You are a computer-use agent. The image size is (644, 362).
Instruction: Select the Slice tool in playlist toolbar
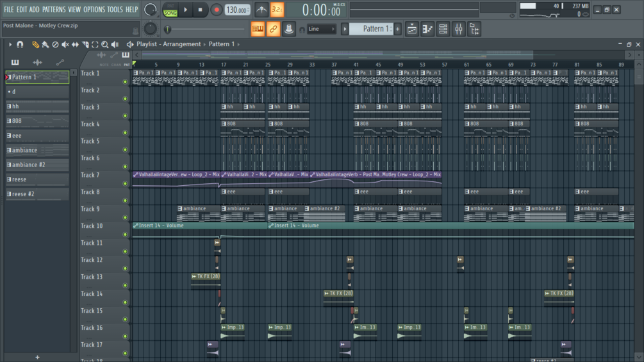pos(85,44)
